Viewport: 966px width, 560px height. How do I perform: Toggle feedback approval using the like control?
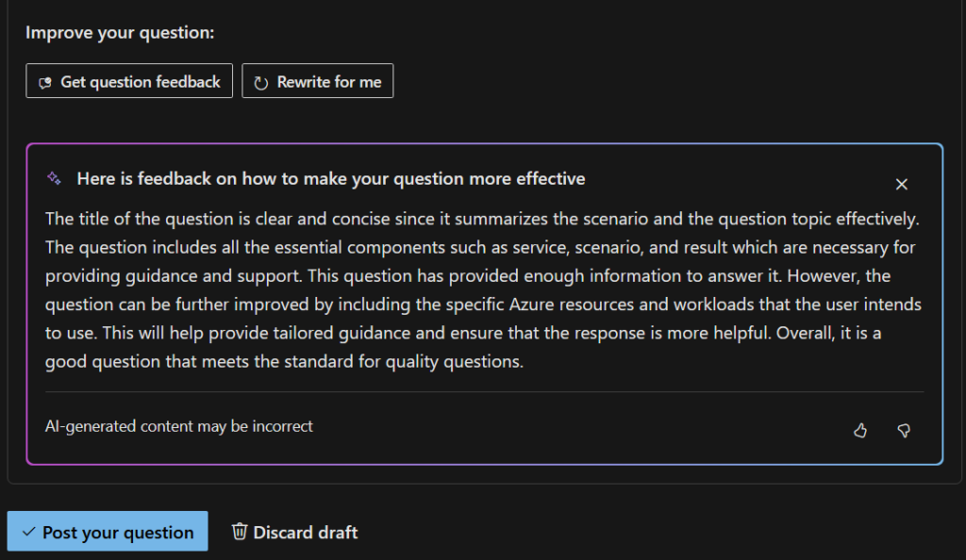(x=859, y=430)
